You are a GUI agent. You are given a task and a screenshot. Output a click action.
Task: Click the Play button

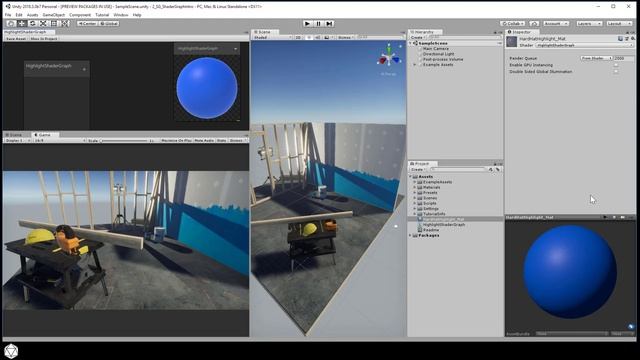click(x=307, y=24)
